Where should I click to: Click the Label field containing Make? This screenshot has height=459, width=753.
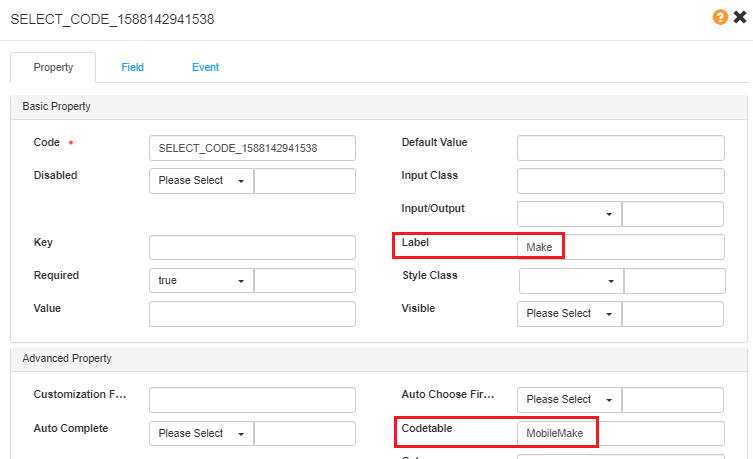pyautogui.click(x=620, y=247)
